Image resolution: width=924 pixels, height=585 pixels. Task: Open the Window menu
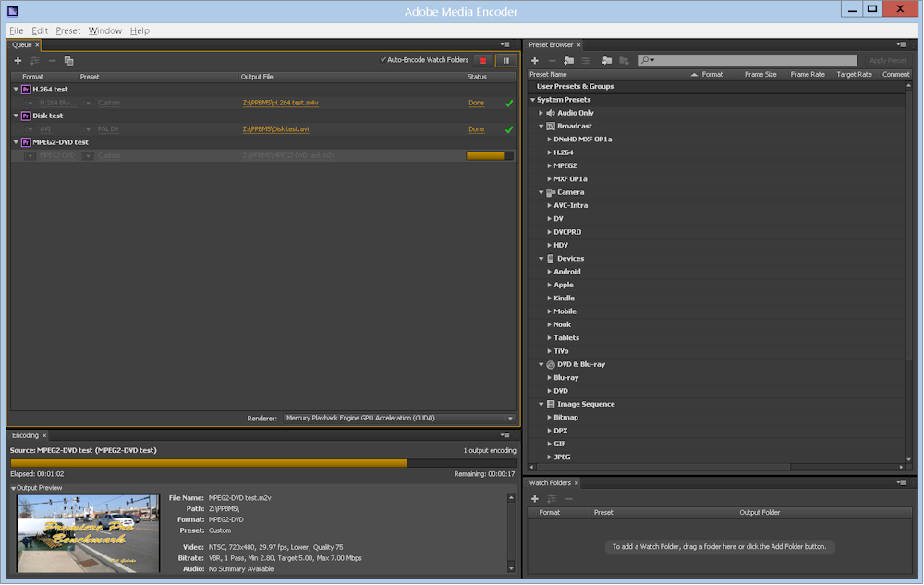coord(105,30)
